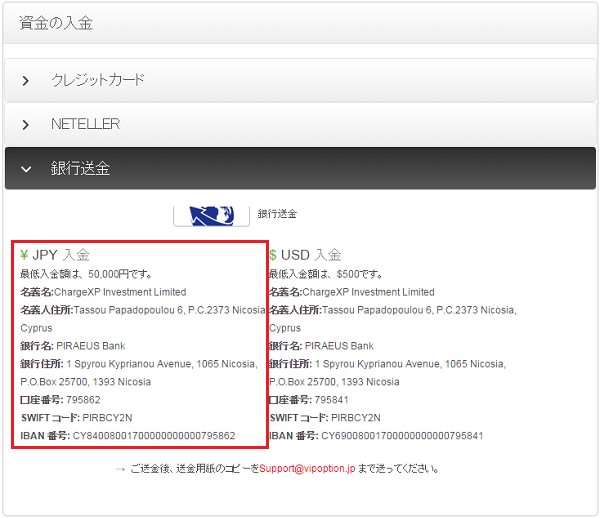
Task: Select USD bank name PIRAEUS Bank
Action: (339, 346)
